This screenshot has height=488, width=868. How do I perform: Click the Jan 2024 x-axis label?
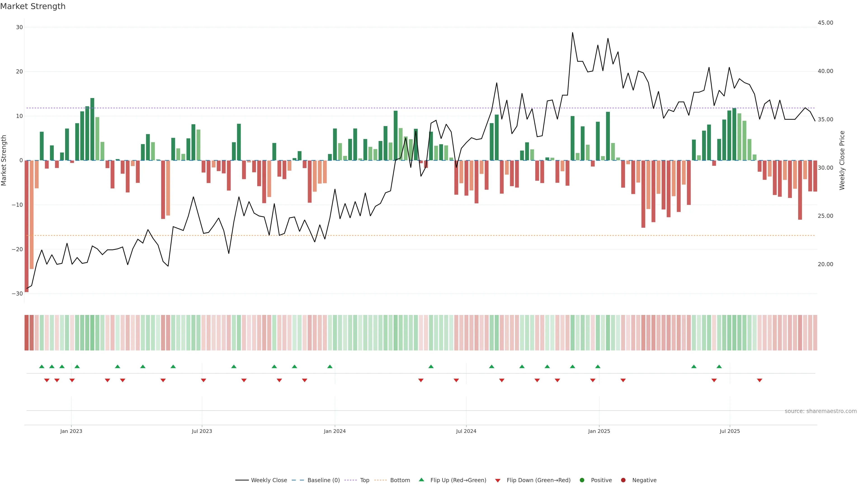[x=335, y=431]
